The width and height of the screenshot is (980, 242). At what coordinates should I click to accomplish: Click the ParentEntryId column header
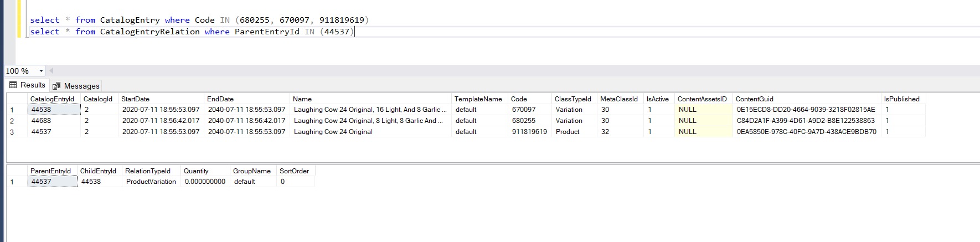(x=51, y=171)
